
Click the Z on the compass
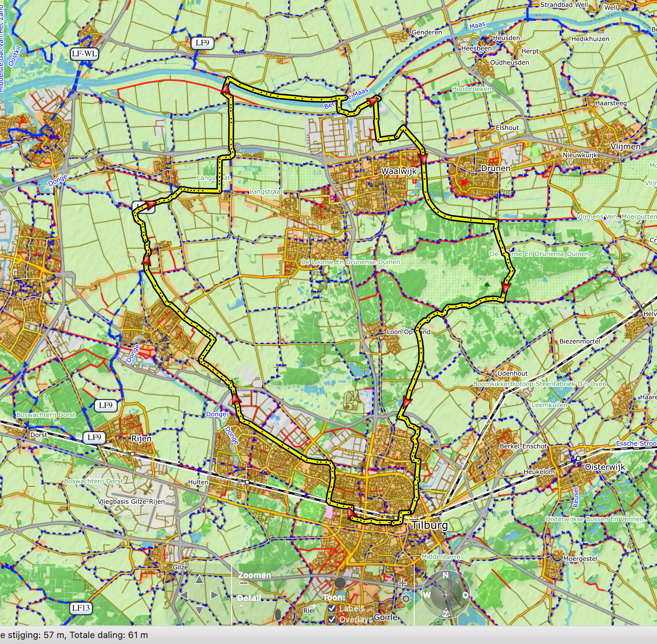coord(446,614)
